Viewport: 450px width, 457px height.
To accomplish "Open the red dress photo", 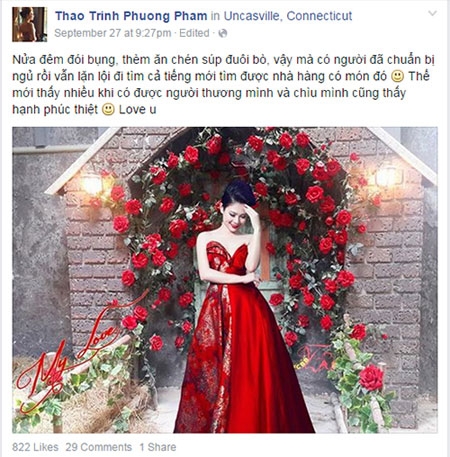I will click(225, 280).
